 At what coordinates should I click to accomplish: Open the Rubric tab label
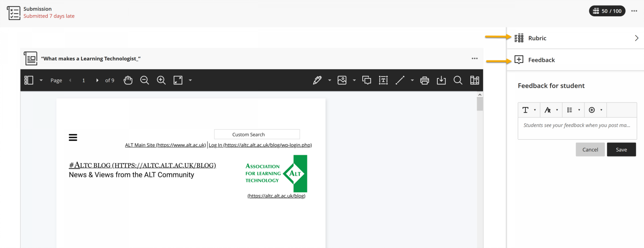[537, 38]
